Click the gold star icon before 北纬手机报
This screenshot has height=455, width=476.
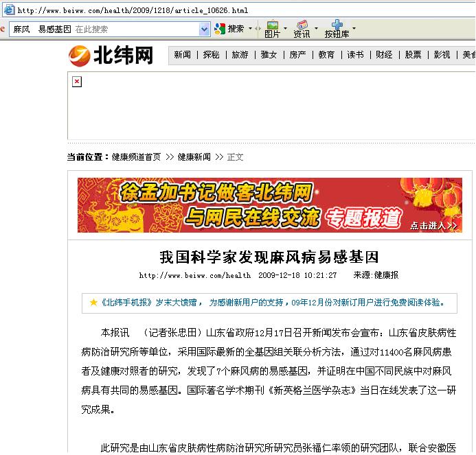93,302
